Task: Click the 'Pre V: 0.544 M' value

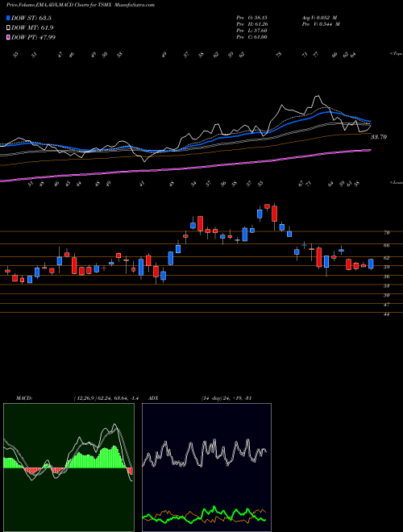Action: point(321,23)
